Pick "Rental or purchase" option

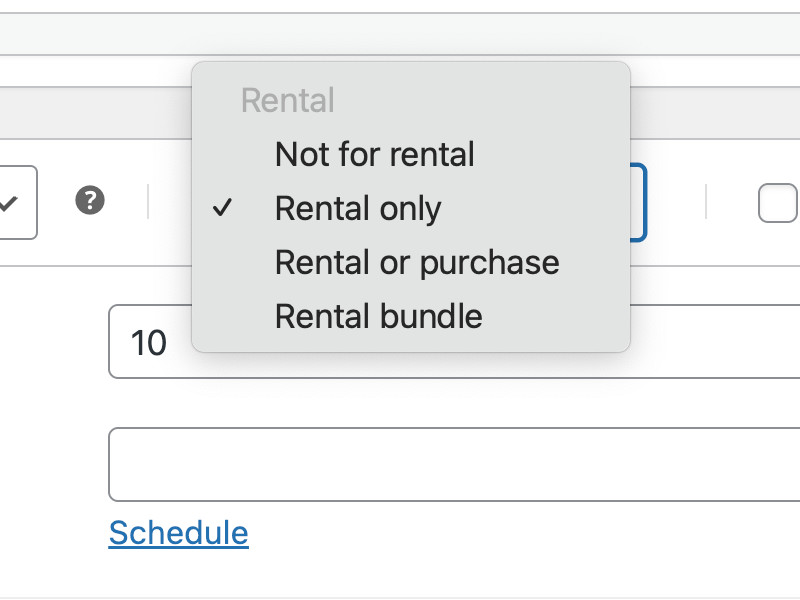tap(417, 262)
